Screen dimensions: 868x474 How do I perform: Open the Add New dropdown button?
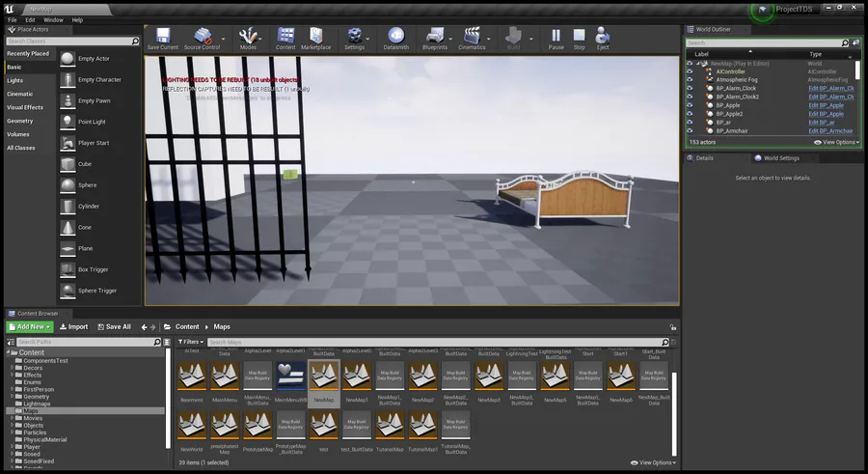tap(30, 327)
